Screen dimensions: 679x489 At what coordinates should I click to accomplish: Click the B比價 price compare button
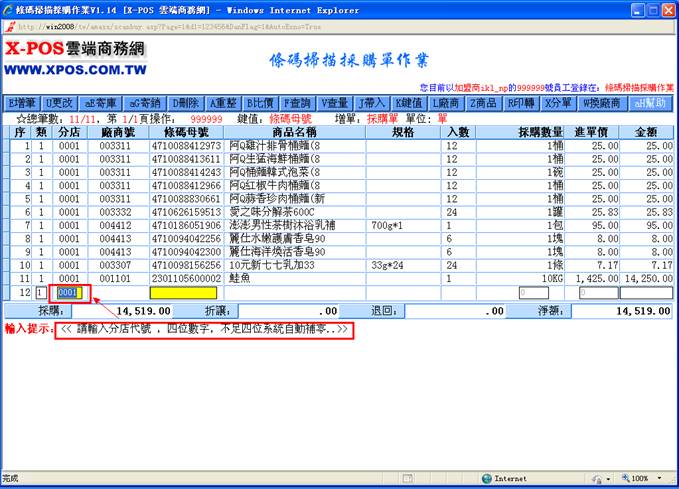[x=262, y=103]
